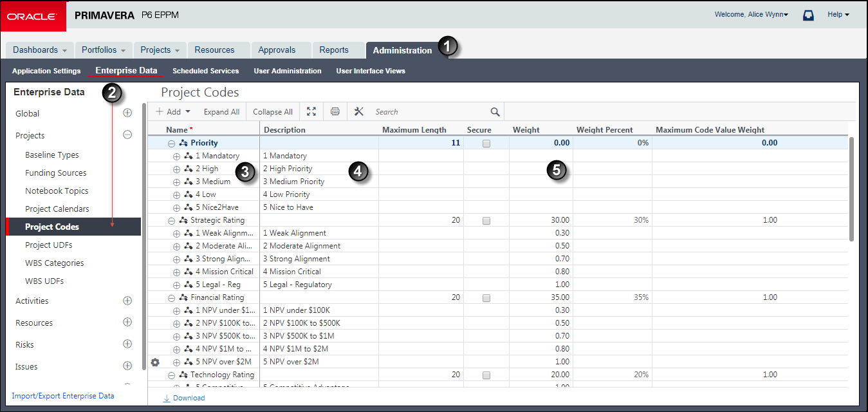The height and width of the screenshot is (412, 868).
Task: Open the customize view wrench icon
Action: (x=359, y=111)
